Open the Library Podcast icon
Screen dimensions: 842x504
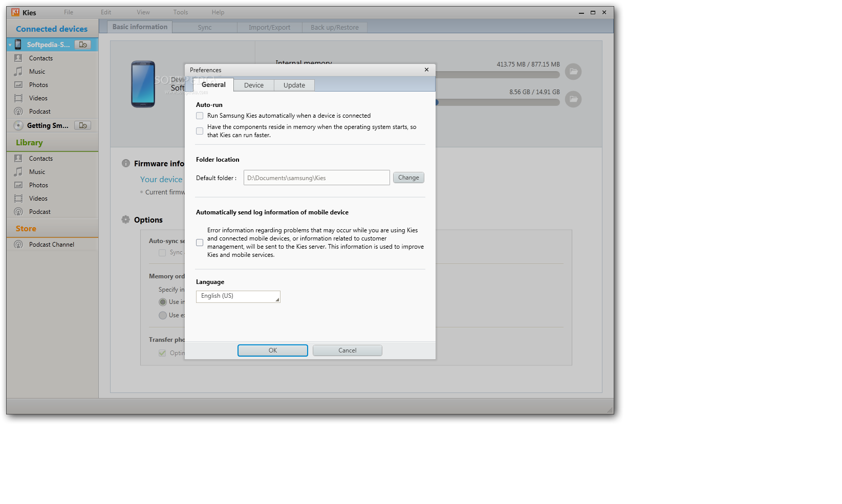click(18, 212)
